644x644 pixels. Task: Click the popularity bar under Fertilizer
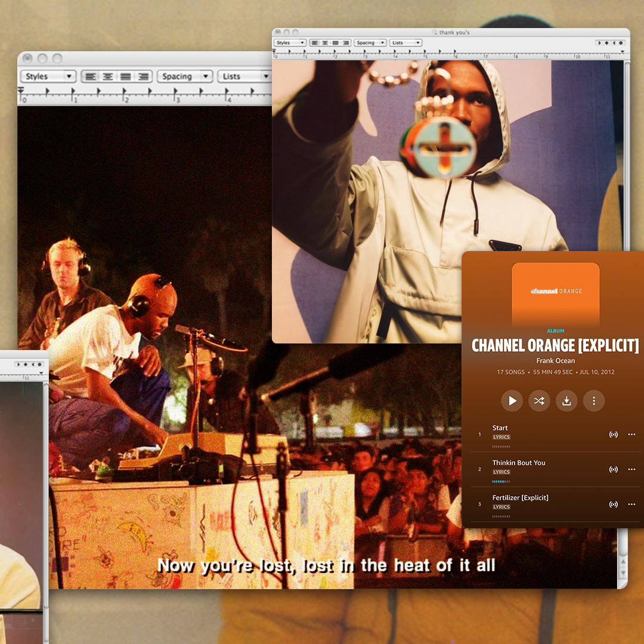pos(501,516)
